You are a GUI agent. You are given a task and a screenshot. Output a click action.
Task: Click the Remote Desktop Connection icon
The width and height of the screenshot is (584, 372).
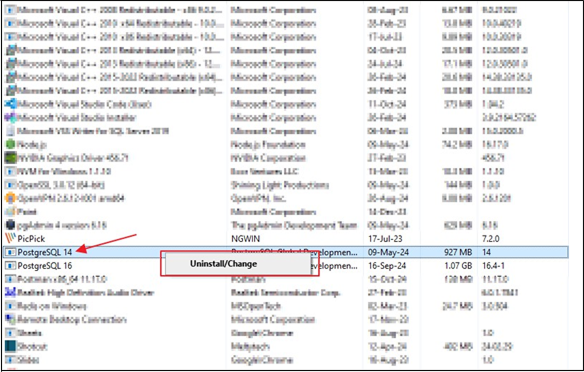10,319
